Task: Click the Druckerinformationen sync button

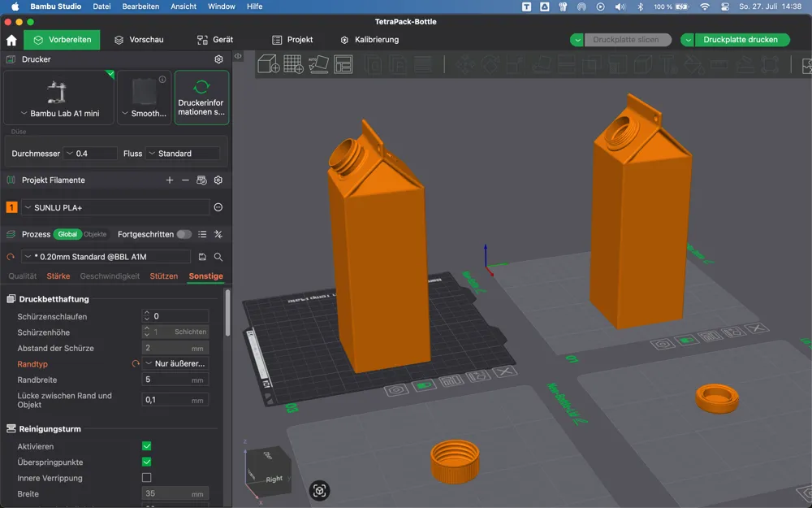Action: pos(201,98)
